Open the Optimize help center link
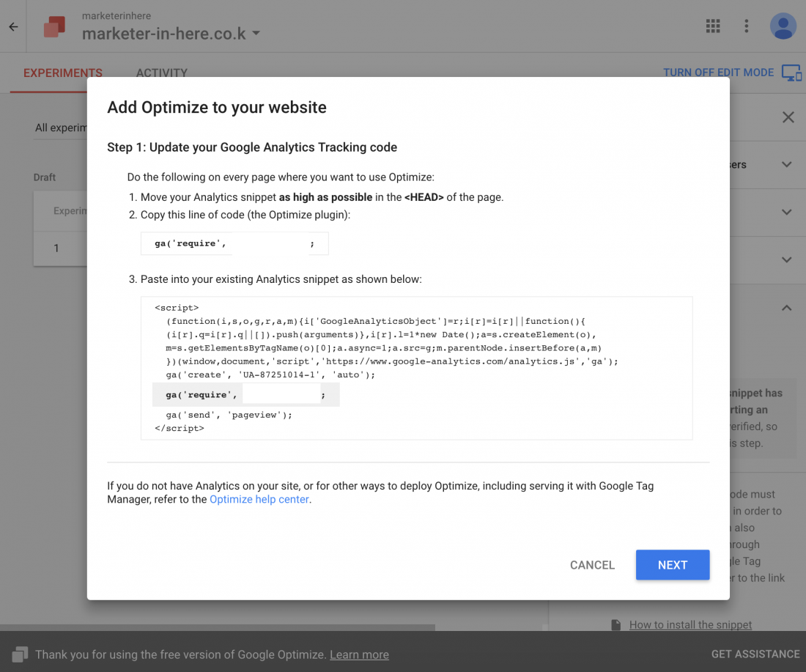 [259, 499]
